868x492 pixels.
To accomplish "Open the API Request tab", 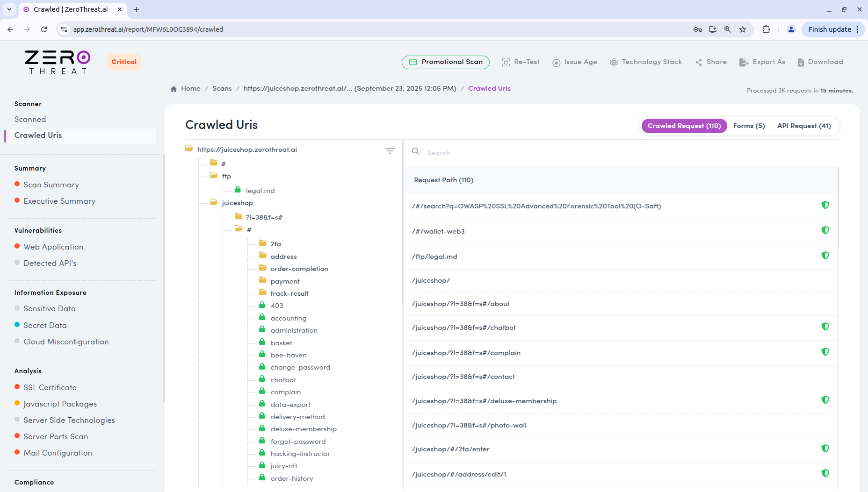I will click(803, 126).
